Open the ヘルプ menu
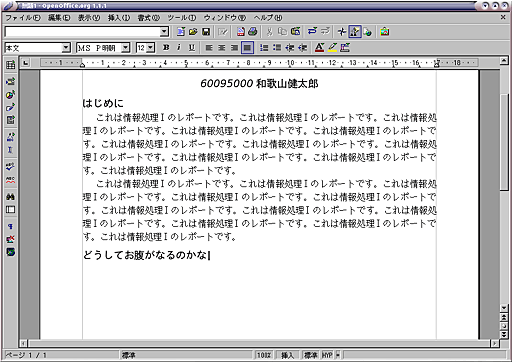The width and height of the screenshot is (512, 362). pos(267,18)
